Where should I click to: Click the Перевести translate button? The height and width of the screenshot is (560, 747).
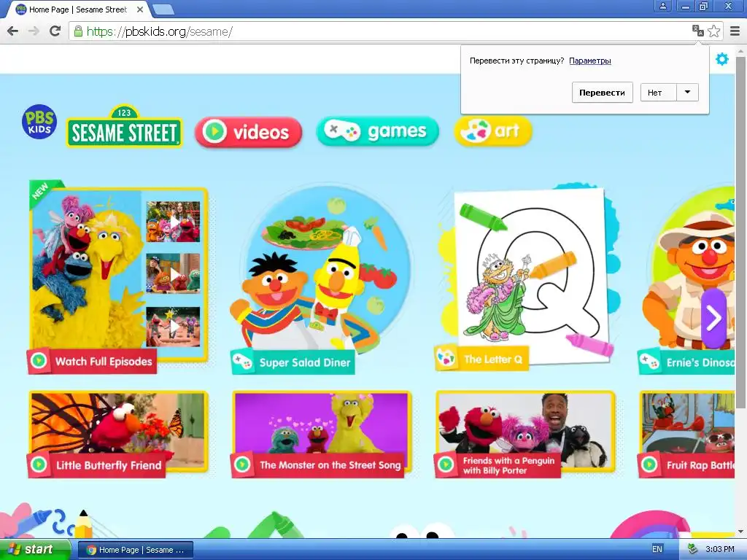pos(602,93)
